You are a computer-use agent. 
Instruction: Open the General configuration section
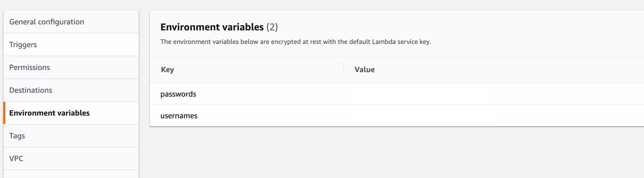point(47,22)
